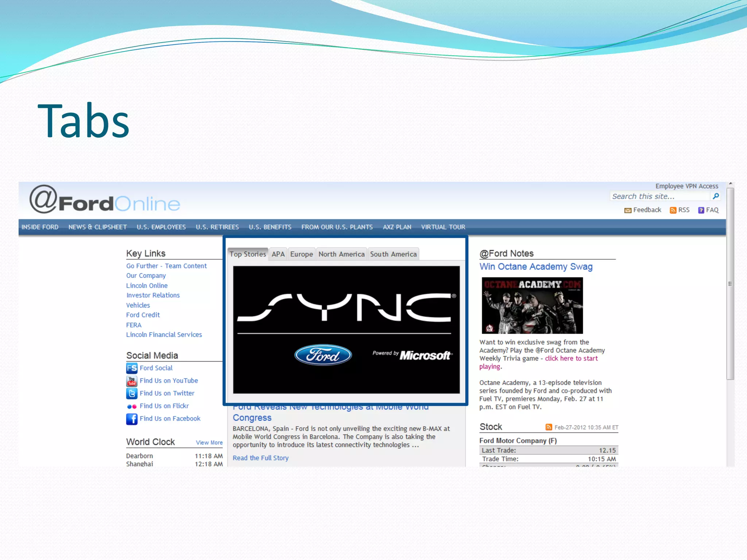Select the North America tab
747x560 pixels.
tap(341, 254)
